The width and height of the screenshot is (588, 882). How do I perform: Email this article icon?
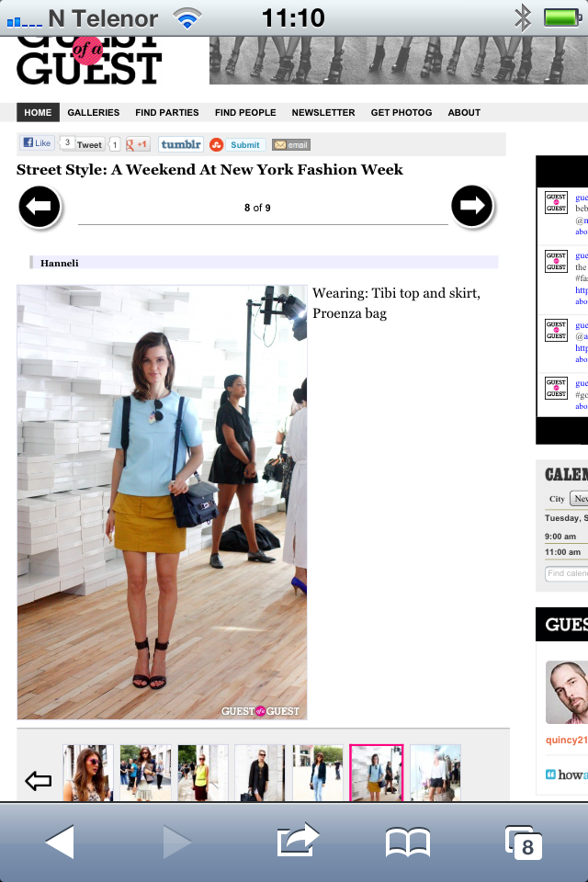tap(291, 145)
